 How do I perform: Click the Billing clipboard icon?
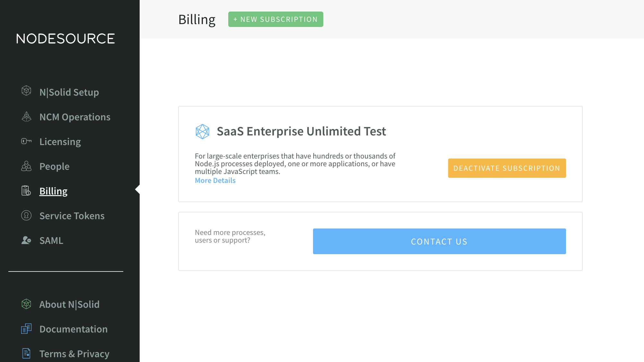26,191
